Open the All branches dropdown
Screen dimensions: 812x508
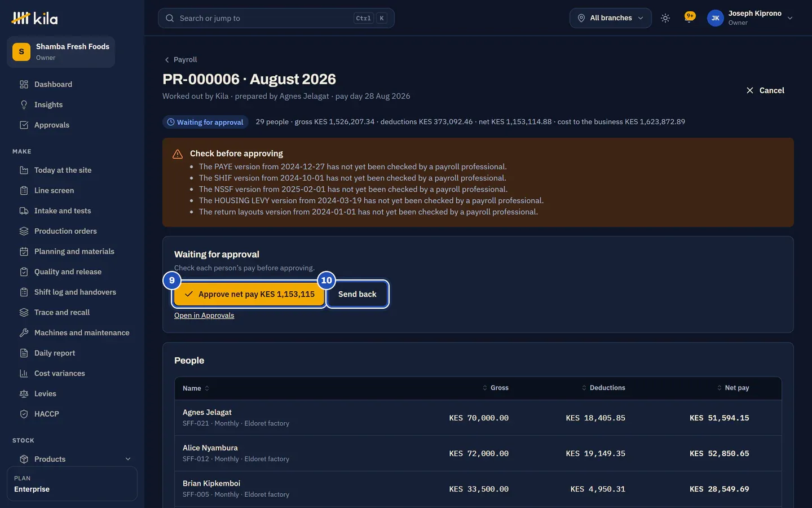pyautogui.click(x=610, y=18)
